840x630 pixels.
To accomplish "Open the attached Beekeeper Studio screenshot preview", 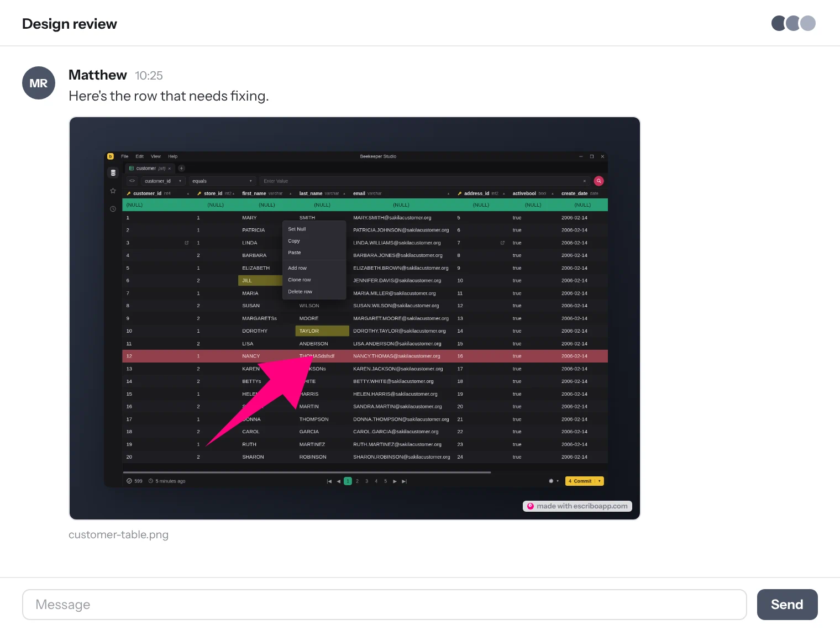I will (x=354, y=318).
